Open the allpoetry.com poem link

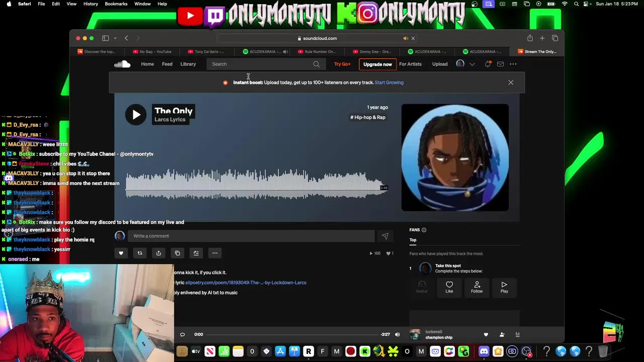coord(246,283)
